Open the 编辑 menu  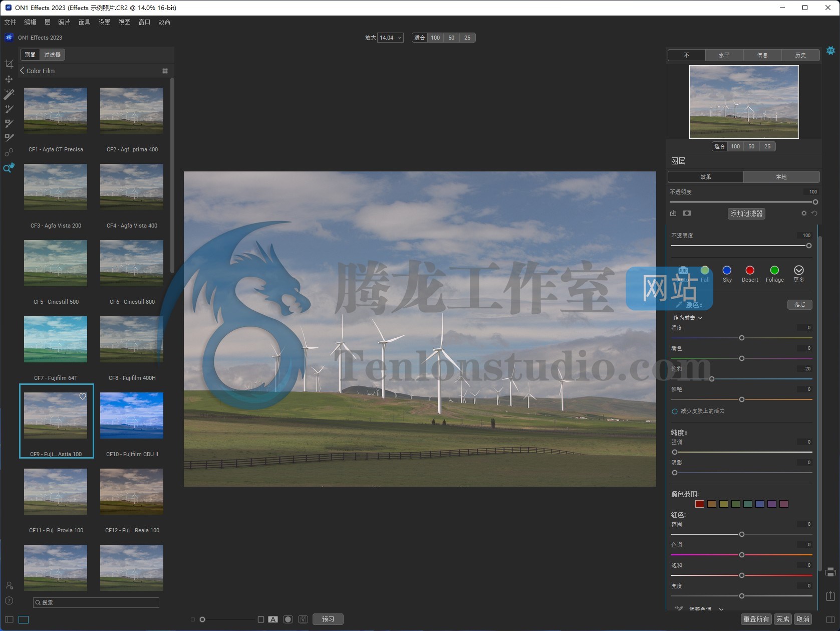pos(30,22)
